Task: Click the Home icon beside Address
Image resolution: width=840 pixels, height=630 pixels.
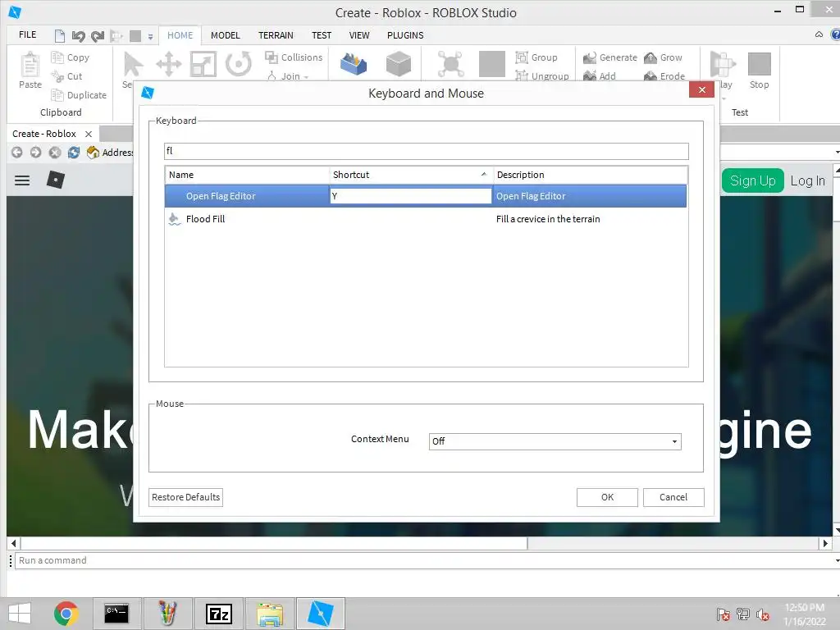Action: coord(93,153)
